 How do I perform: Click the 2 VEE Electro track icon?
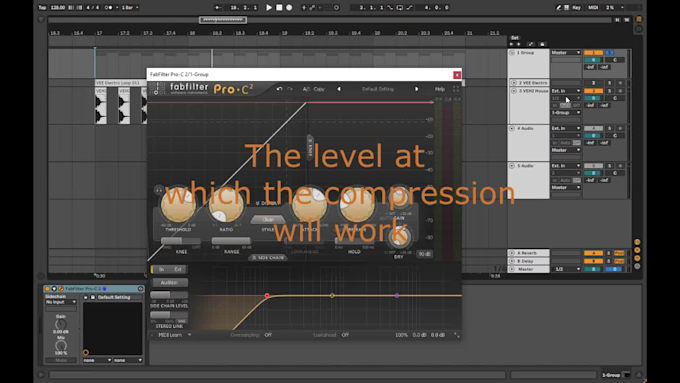pos(513,82)
